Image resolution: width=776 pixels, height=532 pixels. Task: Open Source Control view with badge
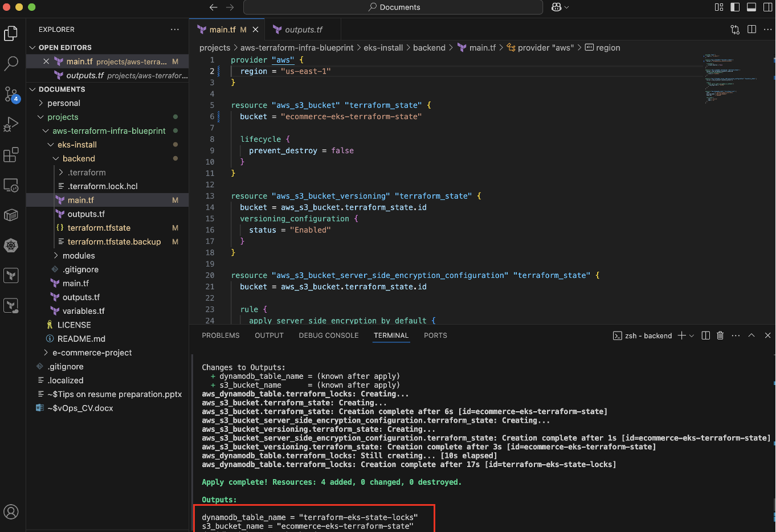(11, 94)
